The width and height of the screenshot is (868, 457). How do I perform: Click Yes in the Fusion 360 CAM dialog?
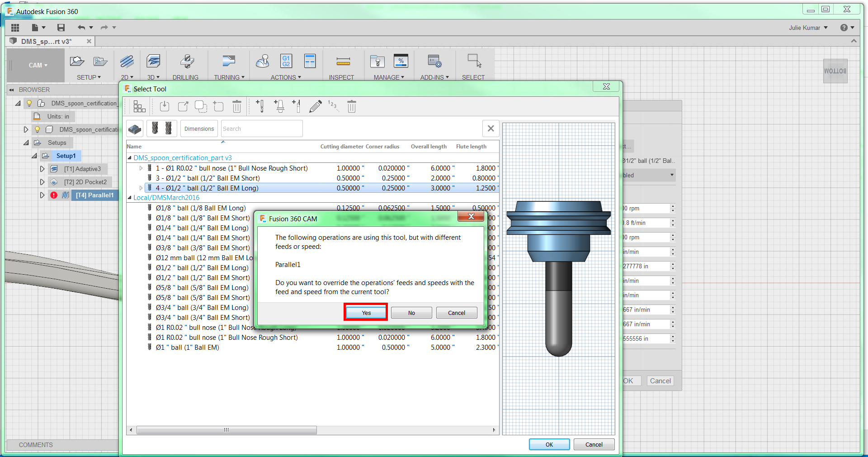pyautogui.click(x=366, y=313)
